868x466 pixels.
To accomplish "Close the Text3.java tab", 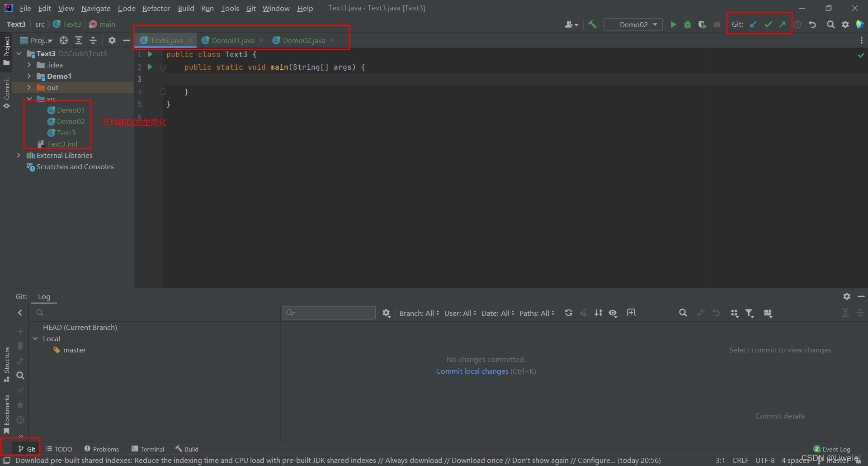I will pyautogui.click(x=190, y=40).
